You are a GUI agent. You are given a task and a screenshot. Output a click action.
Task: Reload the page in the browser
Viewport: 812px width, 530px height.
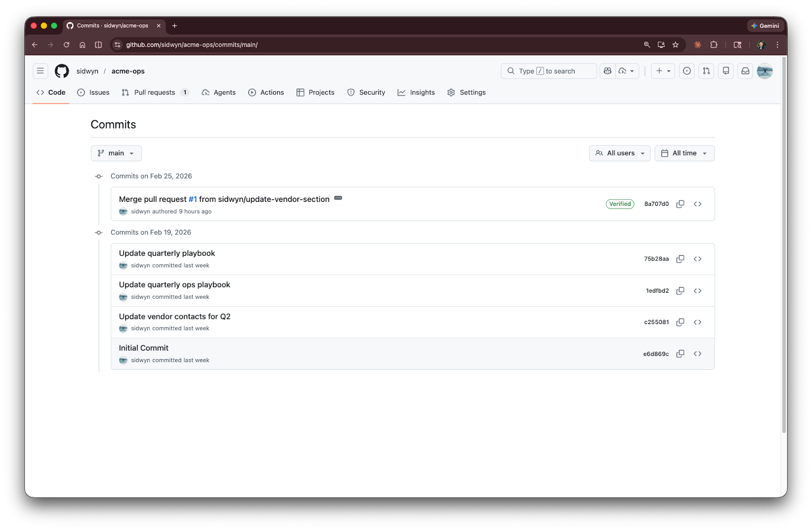click(66, 45)
